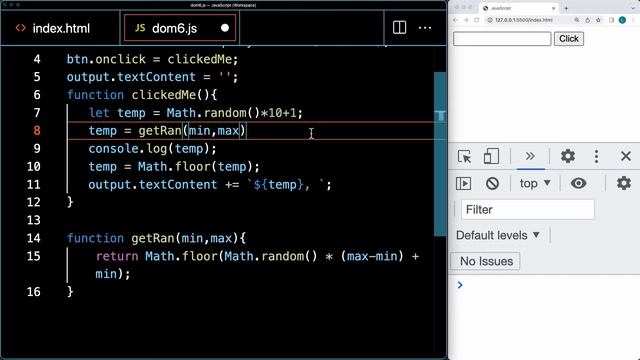The image size is (640, 360).
Task: Close the DevTools panel
Action: click(626, 156)
